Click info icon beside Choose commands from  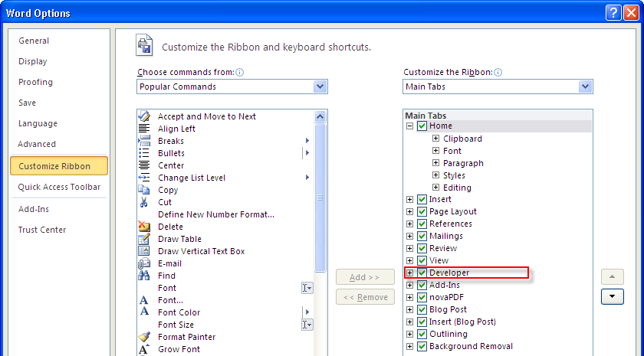(x=239, y=73)
